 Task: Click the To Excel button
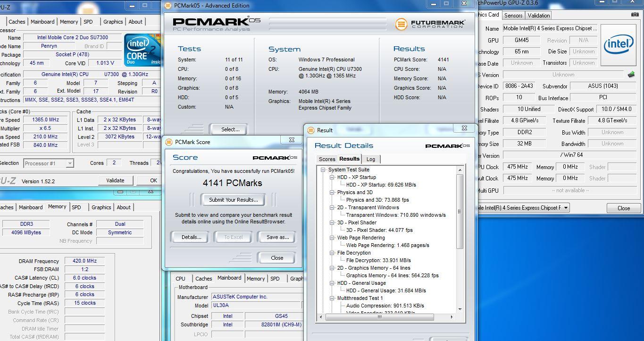(233, 237)
